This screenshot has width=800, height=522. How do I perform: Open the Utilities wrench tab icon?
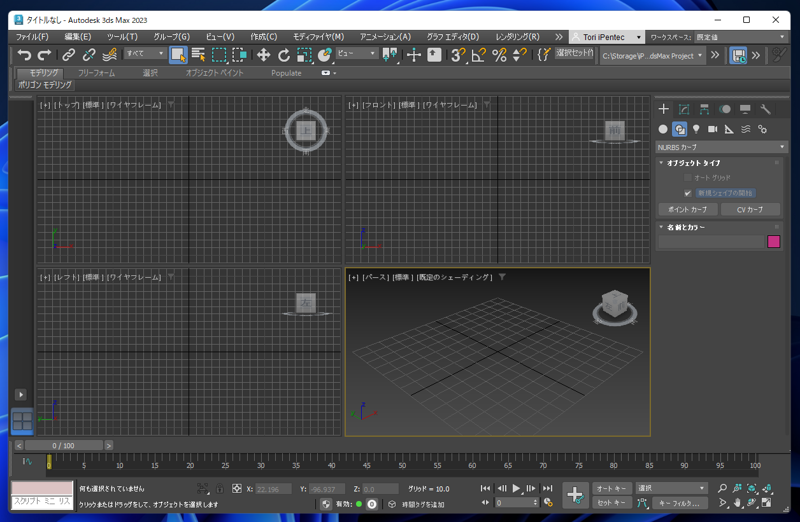pos(765,109)
